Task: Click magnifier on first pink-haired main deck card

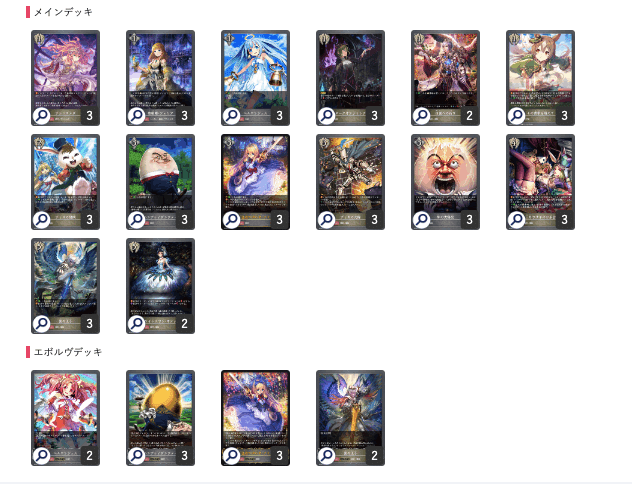Action: [42, 116]
